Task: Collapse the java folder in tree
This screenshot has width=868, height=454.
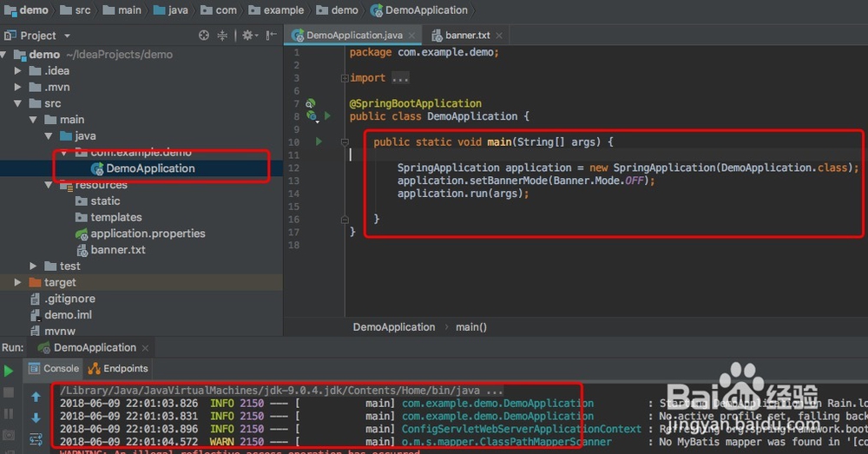Action: 49,135
